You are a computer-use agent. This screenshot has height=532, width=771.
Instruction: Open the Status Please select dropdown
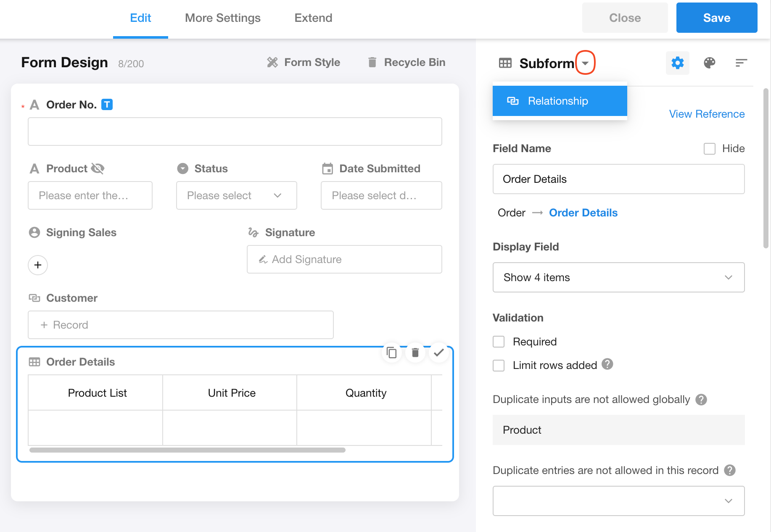(x=236, y=195)
